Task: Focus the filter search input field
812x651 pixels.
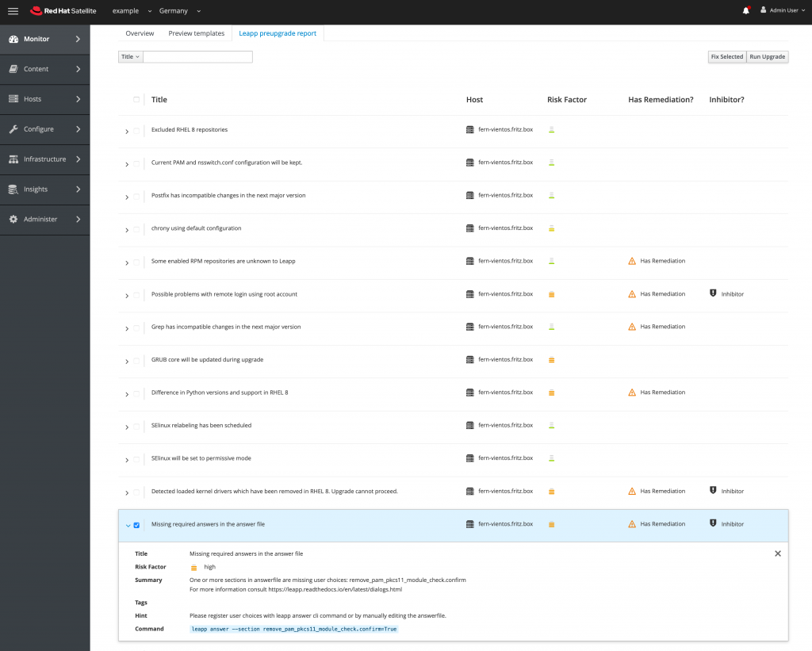Action: click(197, 57)
